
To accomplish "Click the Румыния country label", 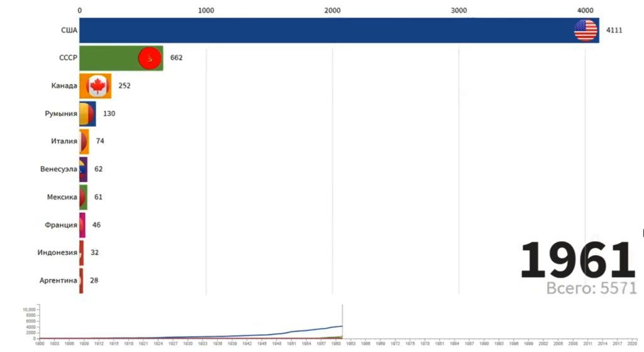I will pyautogui.click(x=61, y=113).
